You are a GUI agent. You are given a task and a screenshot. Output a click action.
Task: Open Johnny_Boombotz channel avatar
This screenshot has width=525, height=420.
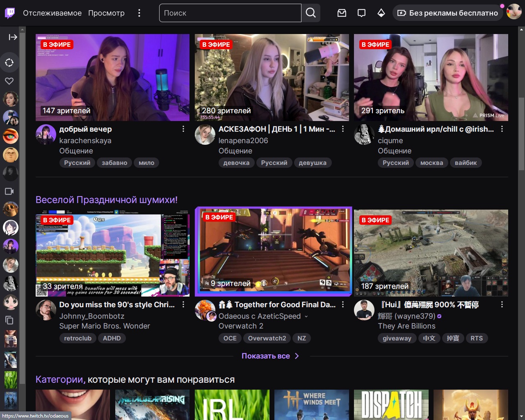(x=46, y=310)
